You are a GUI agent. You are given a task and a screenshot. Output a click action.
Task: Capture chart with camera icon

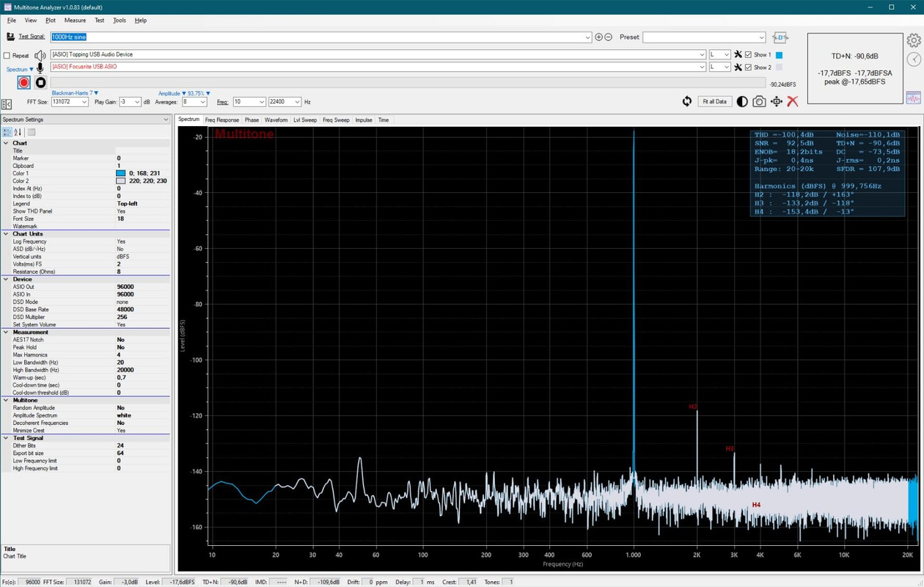click(x=759, y=101)
